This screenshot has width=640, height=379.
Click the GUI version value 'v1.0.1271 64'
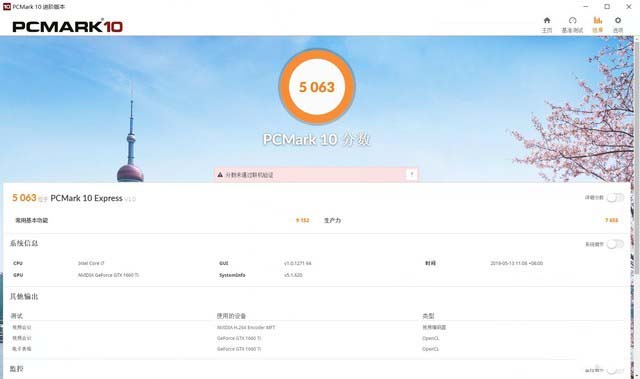point(298,263)
